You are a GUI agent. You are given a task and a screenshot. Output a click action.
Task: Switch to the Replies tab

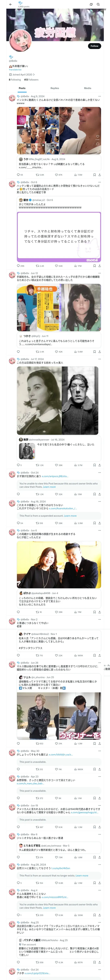coord(55,88)
